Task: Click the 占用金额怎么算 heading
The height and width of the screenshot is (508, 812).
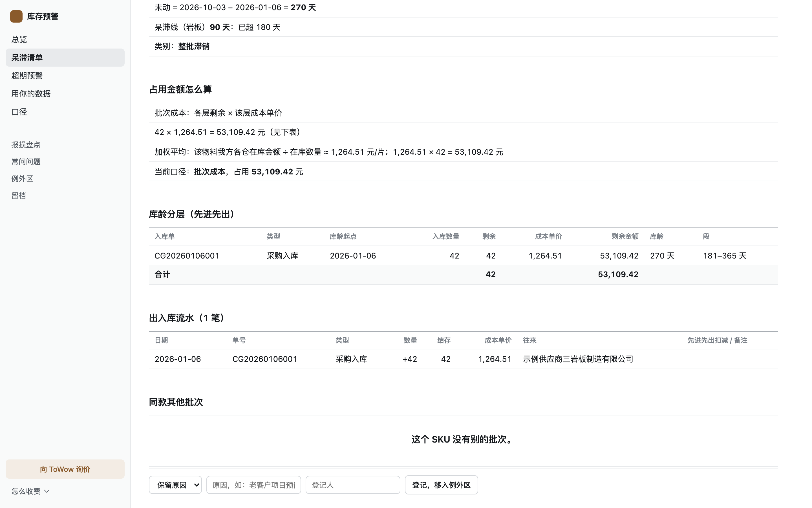Action: coord(180,89)
